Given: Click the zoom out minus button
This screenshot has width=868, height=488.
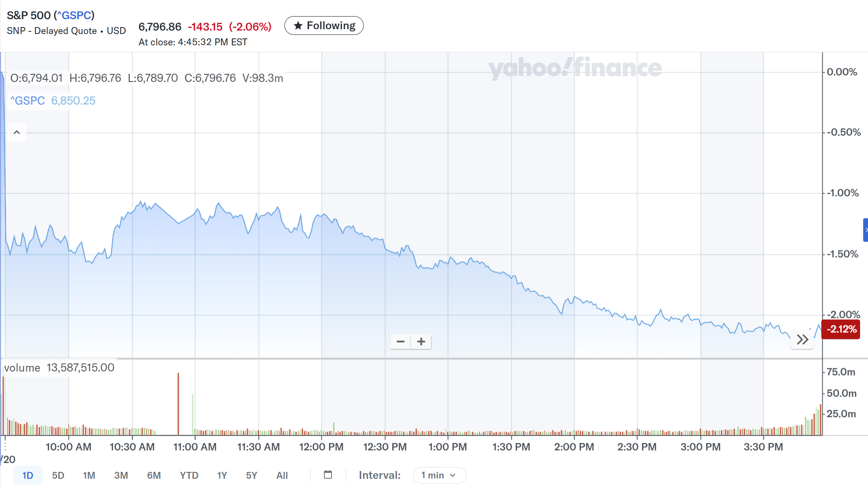Looking at the screenshot, I should coord(400,342).
